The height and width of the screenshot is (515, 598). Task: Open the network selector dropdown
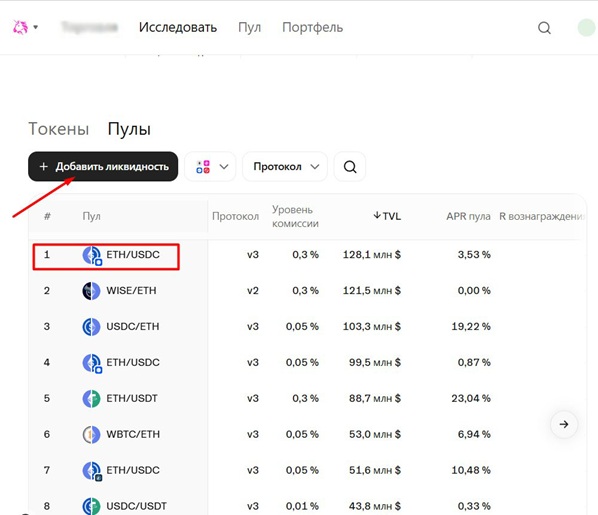211,167
